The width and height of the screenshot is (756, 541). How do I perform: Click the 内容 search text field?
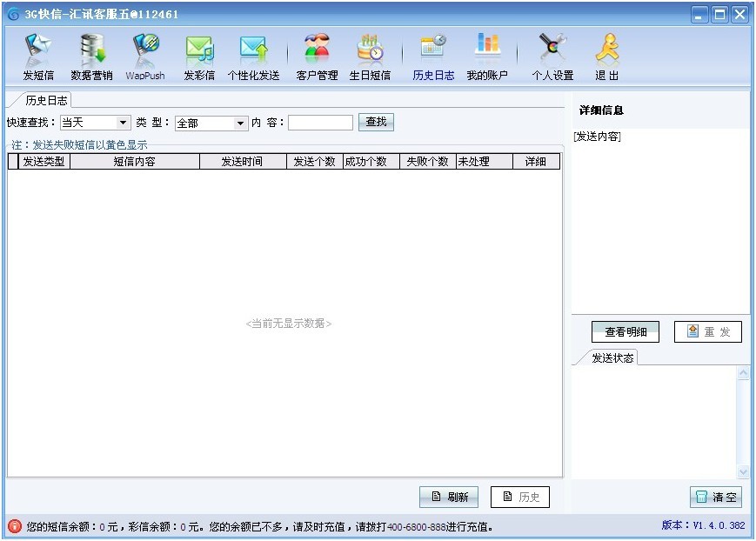(x=320, y=123)
